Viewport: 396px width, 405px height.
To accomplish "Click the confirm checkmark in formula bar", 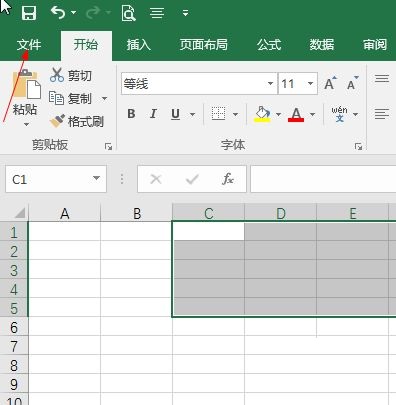I will tap(192, 179).
